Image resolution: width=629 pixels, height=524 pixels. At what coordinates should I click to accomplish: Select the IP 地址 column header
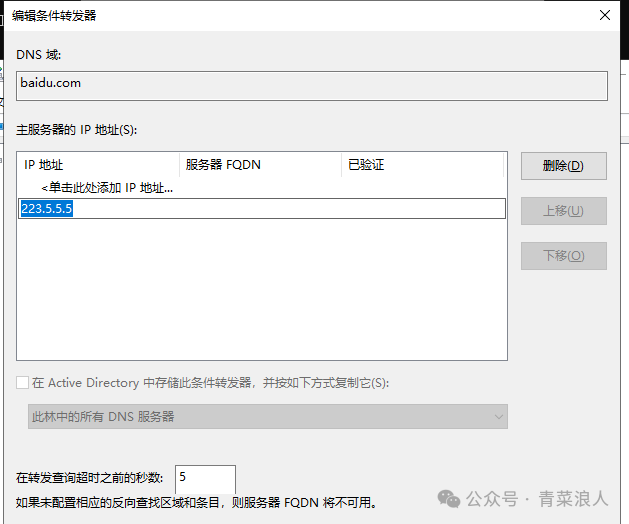pyautogui.click(x=98, y=165)
